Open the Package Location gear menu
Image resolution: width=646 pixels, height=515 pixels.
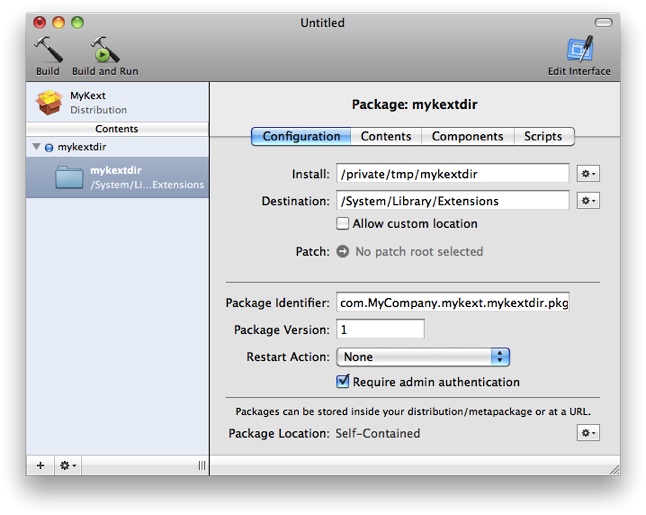tap(588, 433)
